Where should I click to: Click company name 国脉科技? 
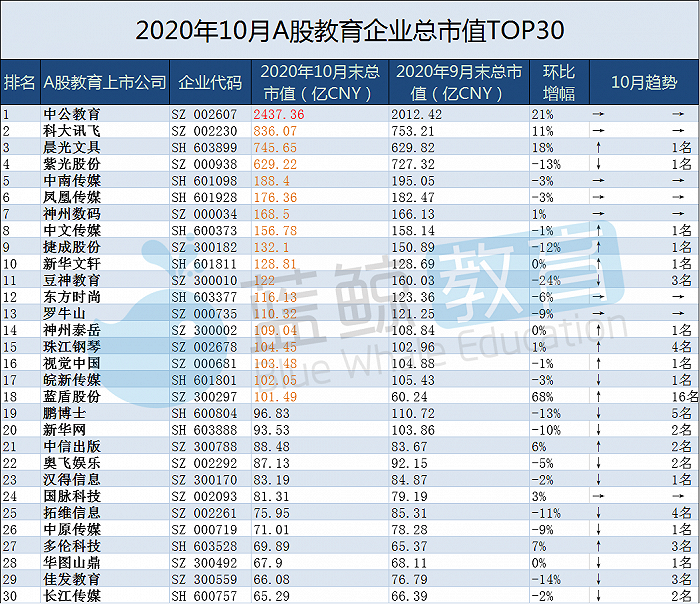tap(72, 496)
